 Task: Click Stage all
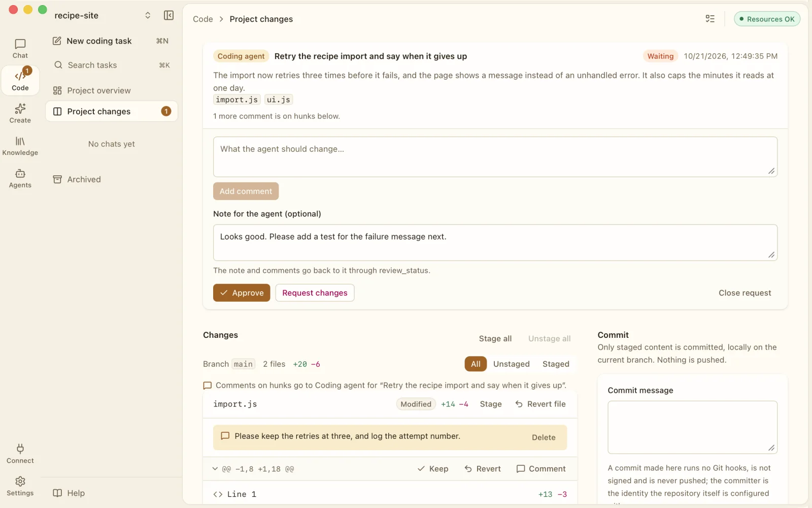(x=495, y=338)
